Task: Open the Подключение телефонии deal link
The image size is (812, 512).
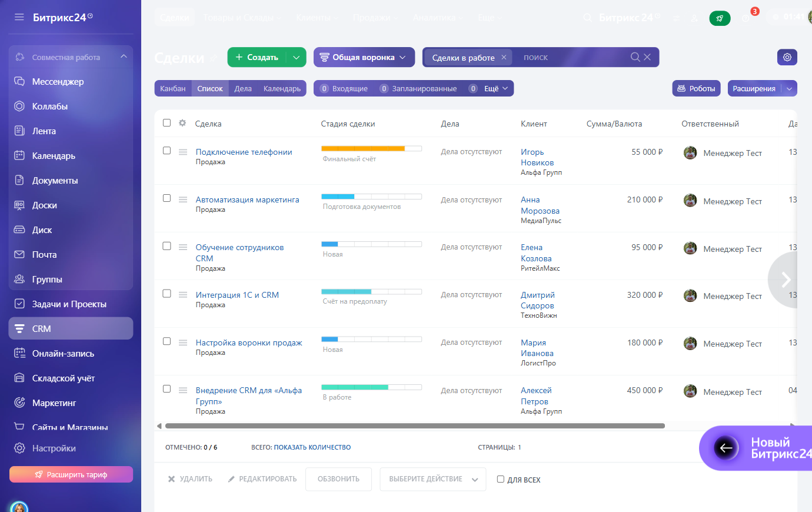Action: [x=244, y=152]
